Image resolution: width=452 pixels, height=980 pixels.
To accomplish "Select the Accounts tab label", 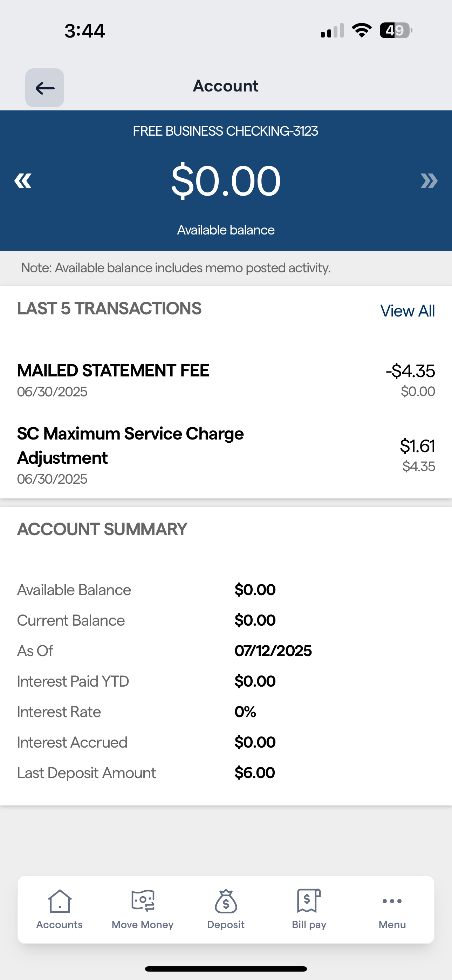I will (x=59, y=925).
